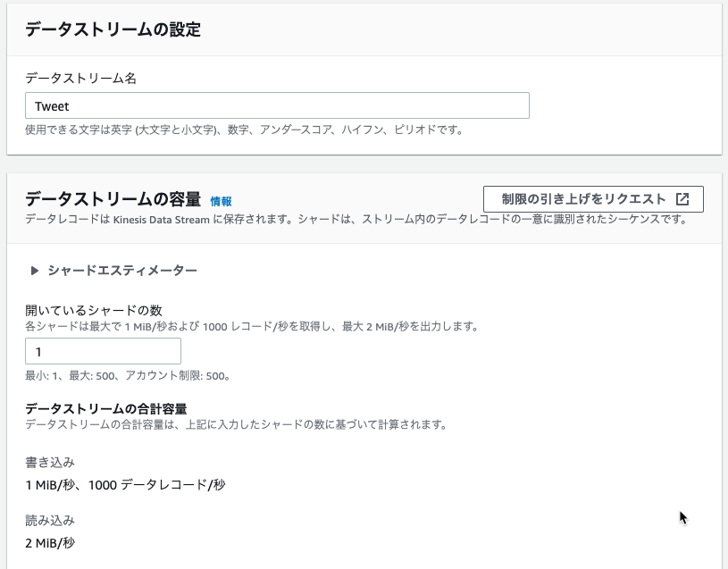Click the 書き込み label
The height and width of the screenshot is (569, 728).
(50, 463)
